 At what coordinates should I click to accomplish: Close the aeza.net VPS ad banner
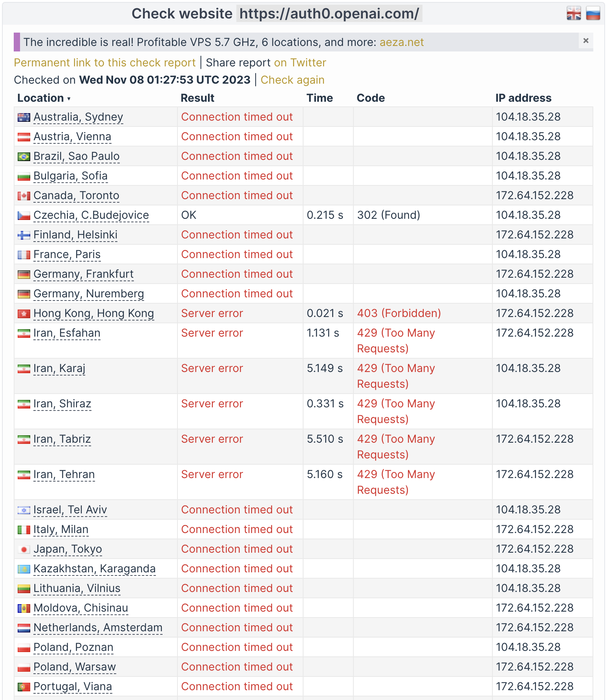[x=586, y=40]
